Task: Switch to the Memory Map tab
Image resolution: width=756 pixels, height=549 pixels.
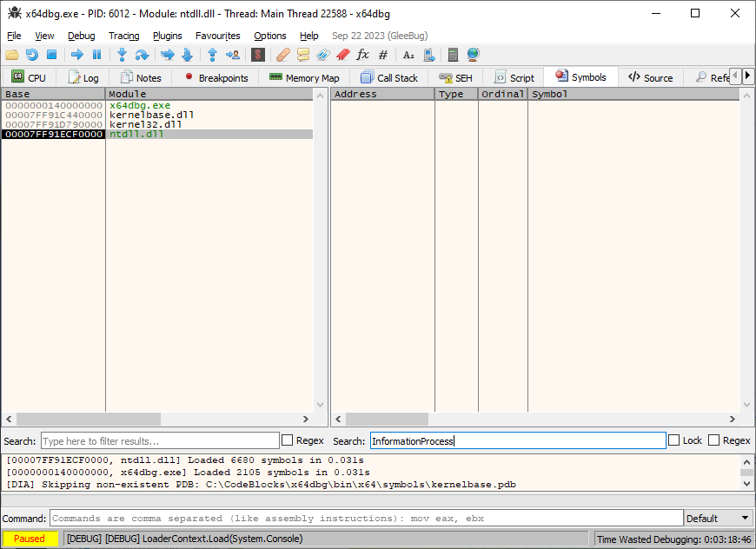Action: [x=303, y=76]
